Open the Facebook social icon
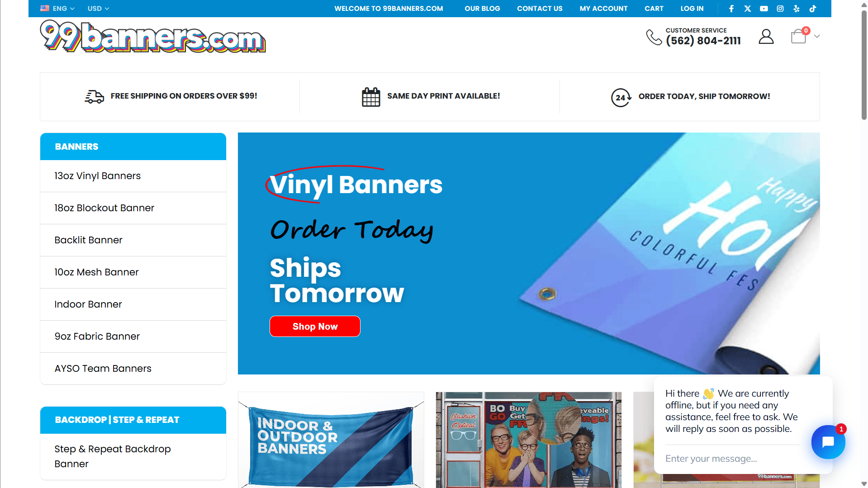Screen dimensions: 868x488 731,9
